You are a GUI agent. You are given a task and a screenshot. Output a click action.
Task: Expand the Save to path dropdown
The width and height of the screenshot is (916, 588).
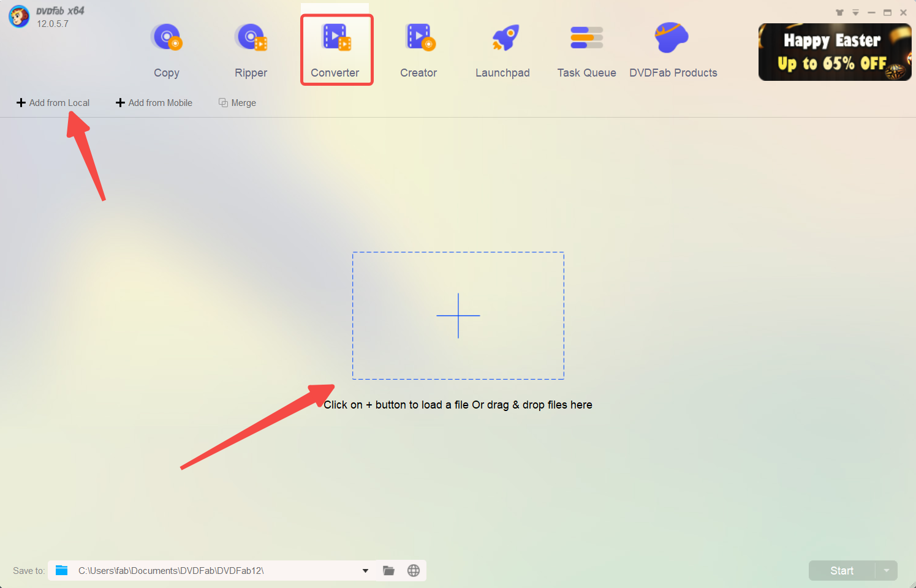click(365, 571)
